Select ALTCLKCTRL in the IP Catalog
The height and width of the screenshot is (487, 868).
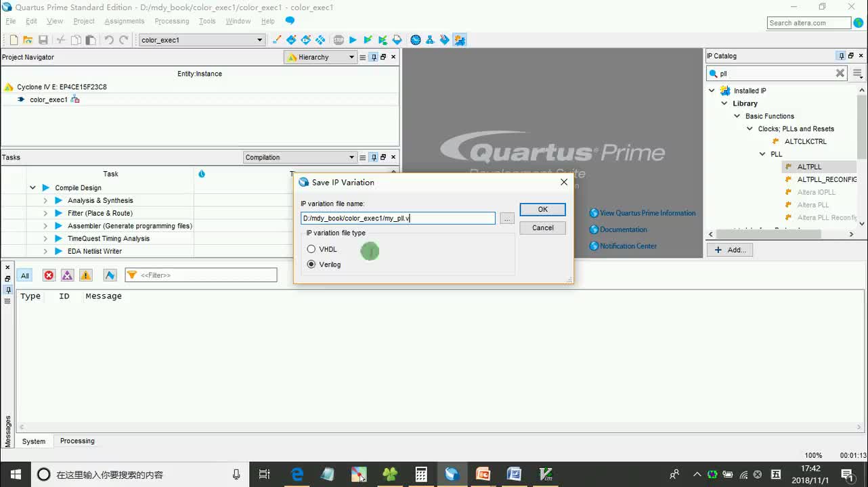point(805,141)
